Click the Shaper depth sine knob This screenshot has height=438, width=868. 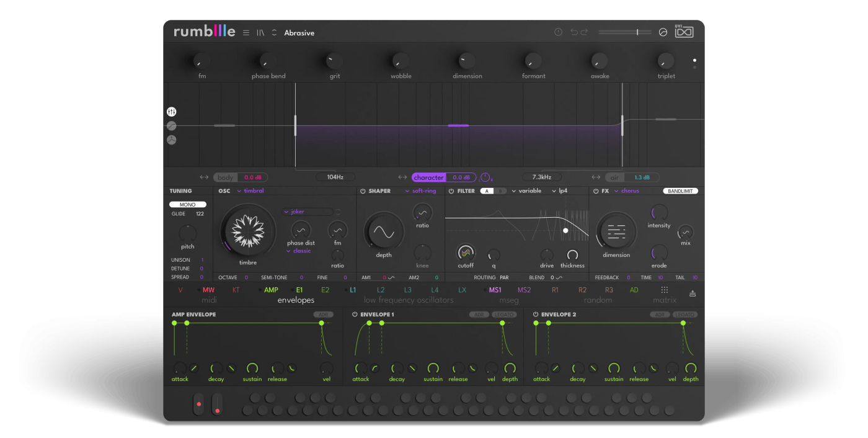tap(384, 232)
